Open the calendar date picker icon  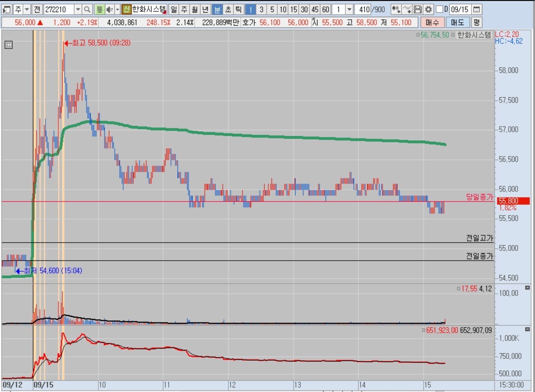pyautogui.click(x=476, y=9)
